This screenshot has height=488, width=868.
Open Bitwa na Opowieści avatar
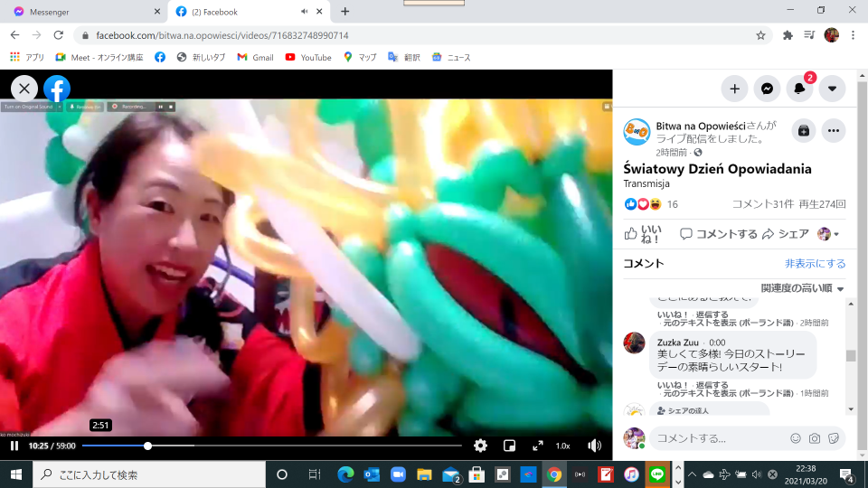[637, 132]
